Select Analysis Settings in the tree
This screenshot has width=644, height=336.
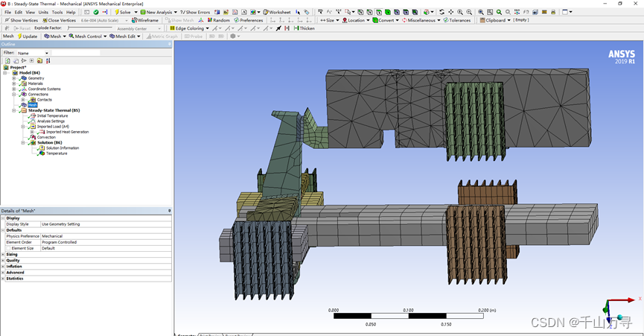click(51, 121)
